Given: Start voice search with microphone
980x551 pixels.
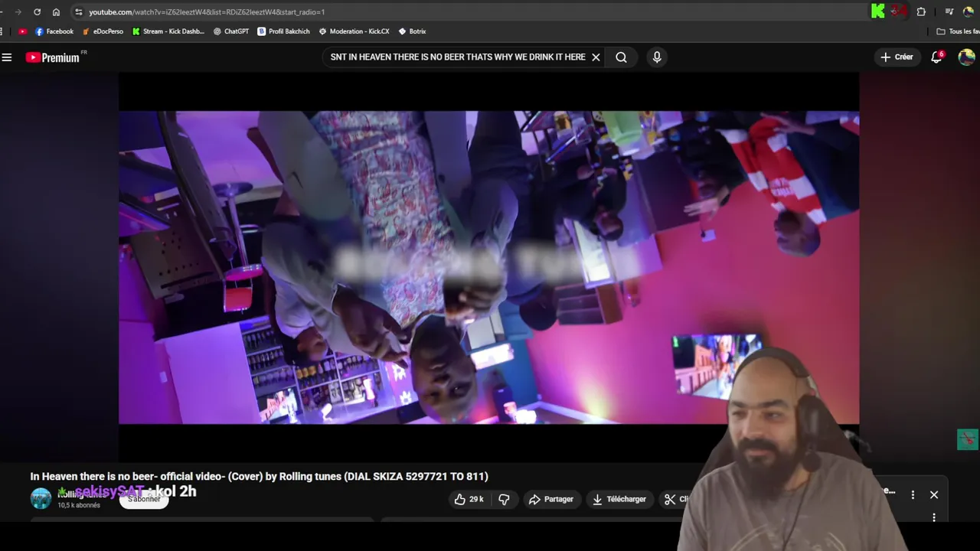Looking at the screenshot, I should point(656,57).
